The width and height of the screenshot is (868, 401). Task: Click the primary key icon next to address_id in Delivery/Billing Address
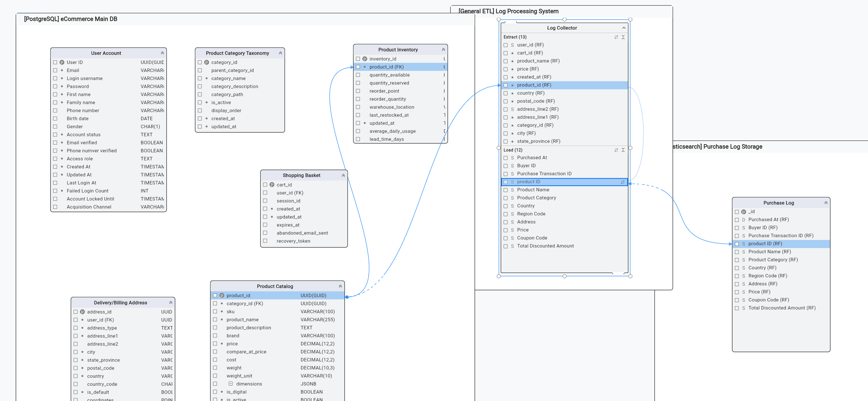point(83,312)
